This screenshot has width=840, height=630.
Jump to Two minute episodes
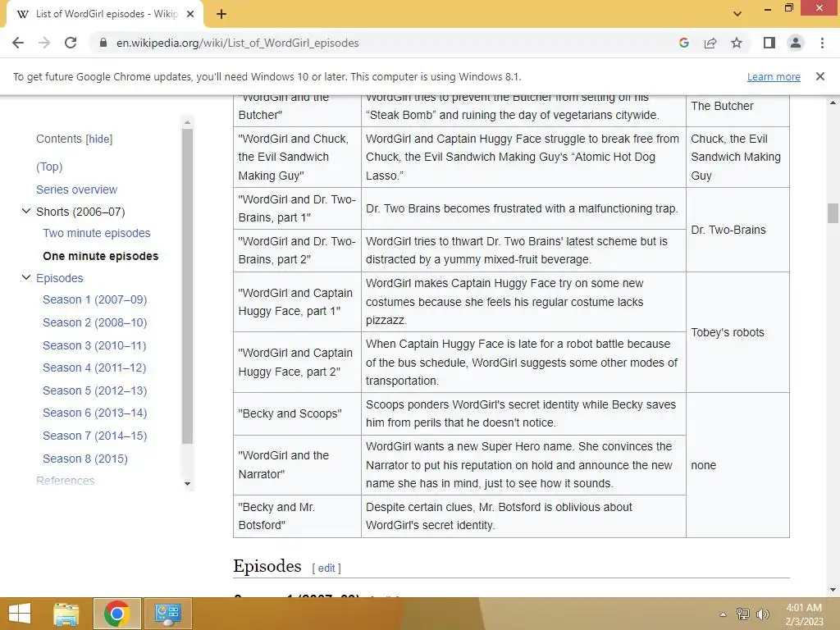(x=97, y=233)
